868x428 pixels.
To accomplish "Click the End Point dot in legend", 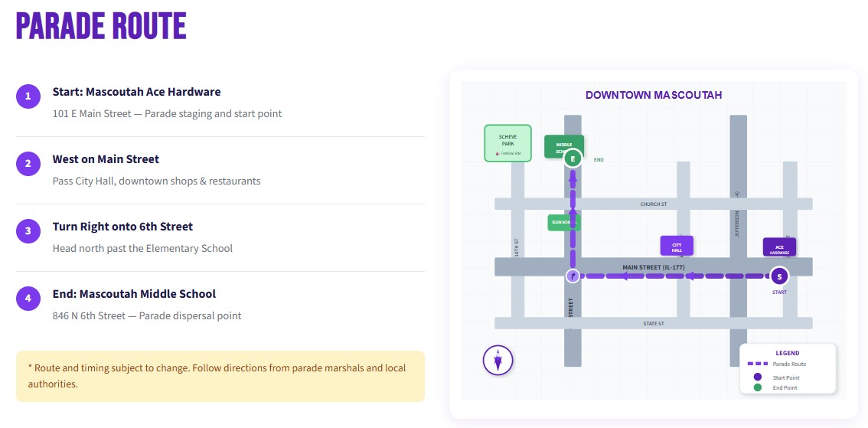I will (758, 387).
